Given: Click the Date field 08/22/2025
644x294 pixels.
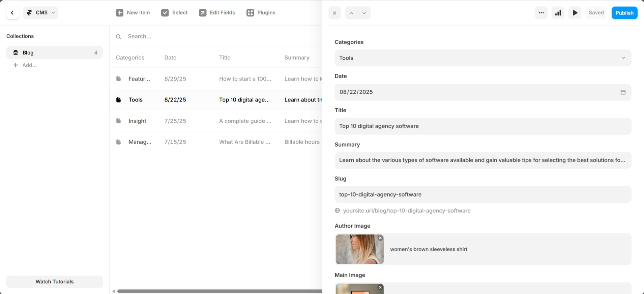Looking at the screenshot, I should [x=483, y=92].
